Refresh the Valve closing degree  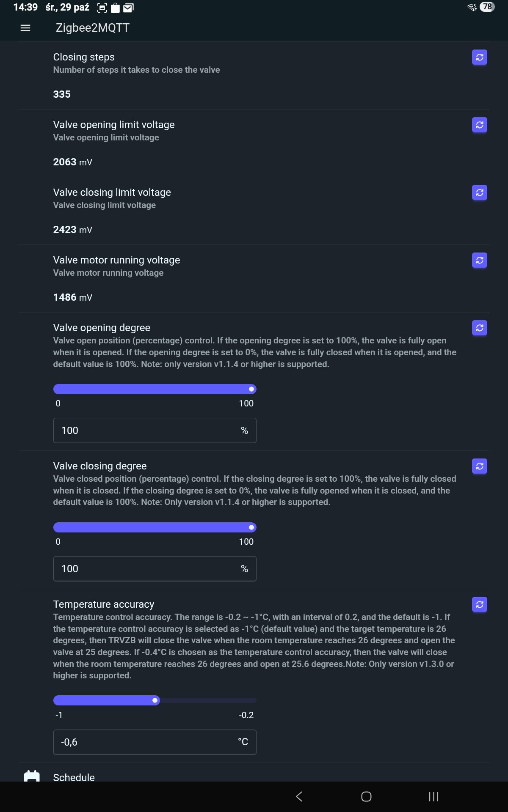479,466
